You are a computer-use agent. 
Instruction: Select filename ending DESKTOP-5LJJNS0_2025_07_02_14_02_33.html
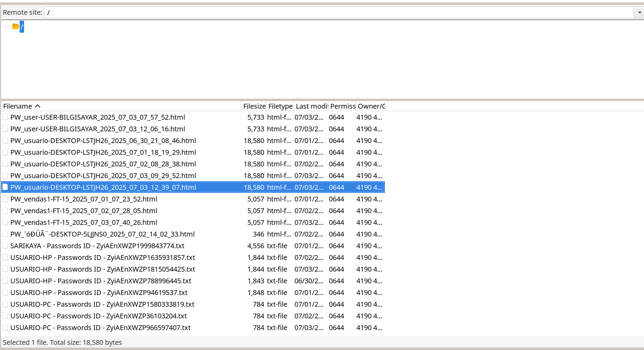[103, 234]
